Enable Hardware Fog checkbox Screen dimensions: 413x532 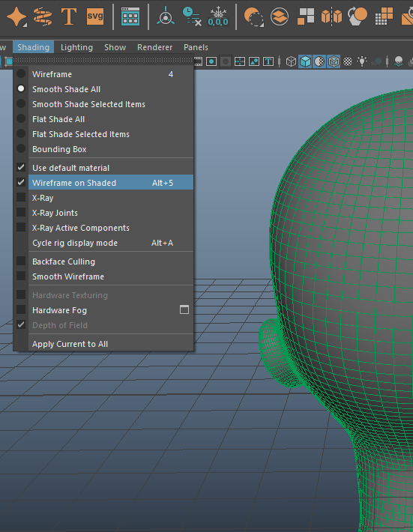point(21,309)
